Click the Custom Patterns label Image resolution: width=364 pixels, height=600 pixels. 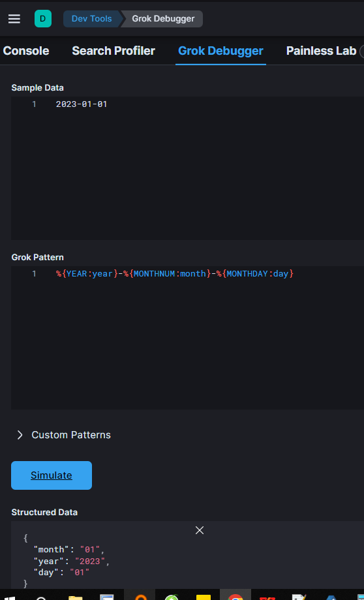(x=71, y=435)
